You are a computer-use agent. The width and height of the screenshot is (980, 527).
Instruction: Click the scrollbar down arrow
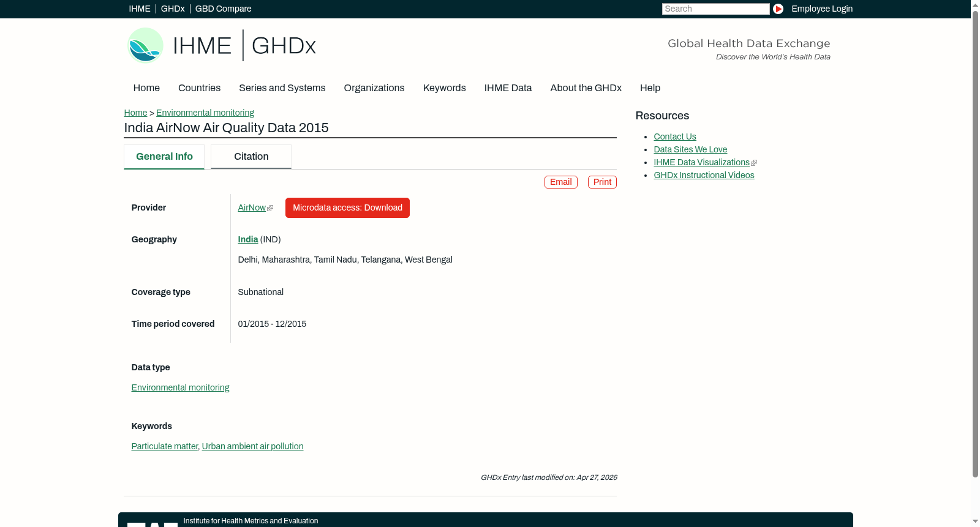tap(975, 521)
